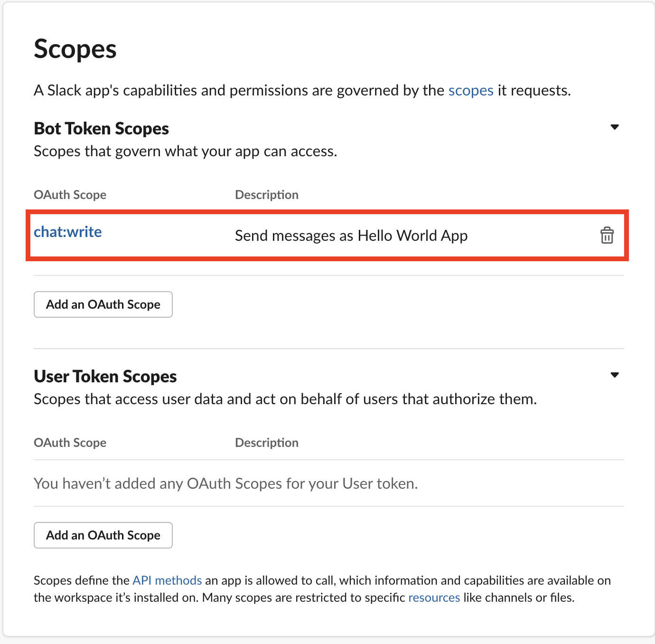Delete the chat:write scope using trash icon
The width and height of the screenshot is (655, 644).
pos(607,236)
